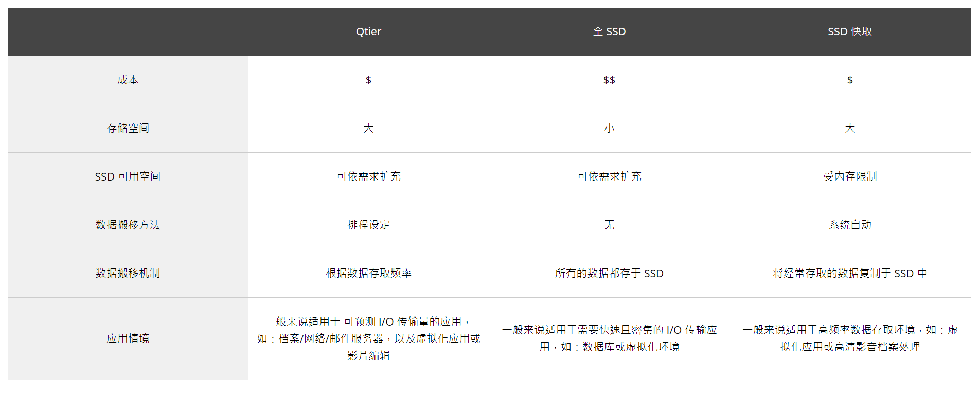Screen dimensions: 980x394
Task: Click the 数据搬移方法 row label
Action: click(x=128, y=225)
